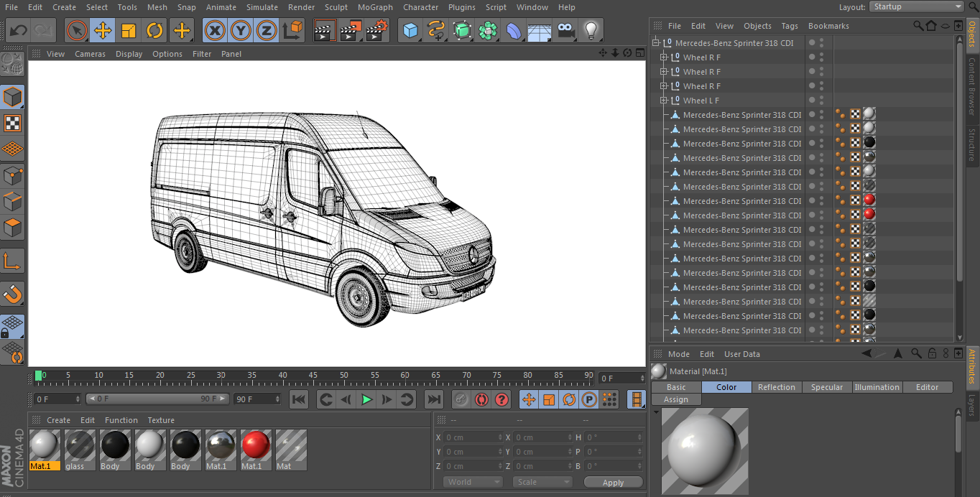Open Edit Render Settings
This screenshot has height=497, width=980.
[377, 31]
